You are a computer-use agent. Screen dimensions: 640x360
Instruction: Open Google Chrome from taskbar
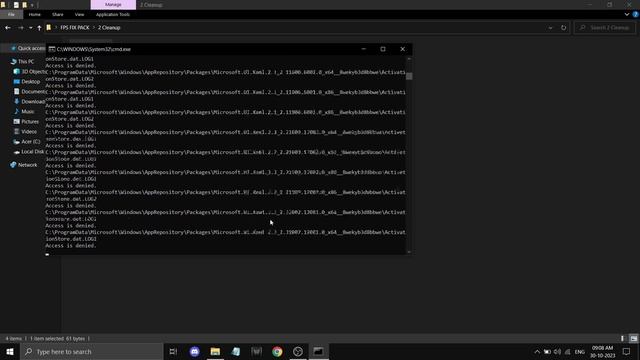[277, 351]
